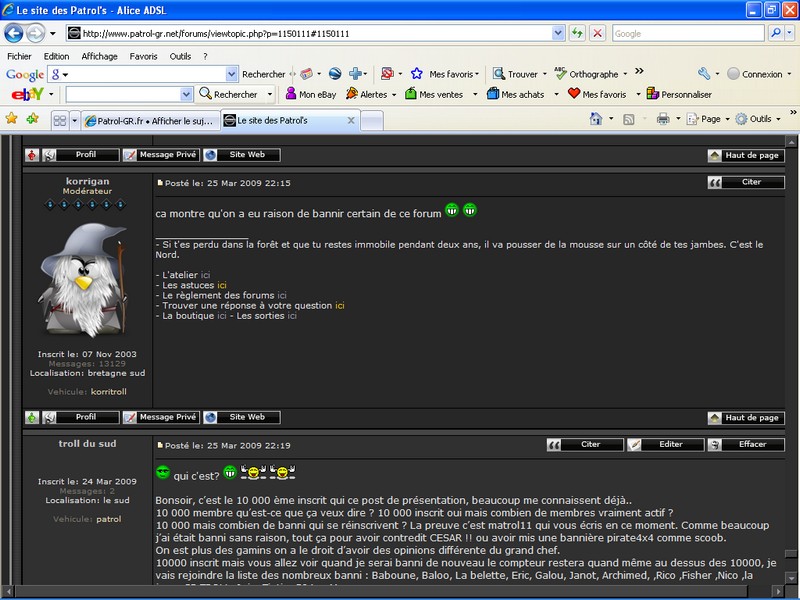Image resolution: width=800 pixels, height=600 pixels.
Task: Click the Home house icon
Action: point(596,119)
